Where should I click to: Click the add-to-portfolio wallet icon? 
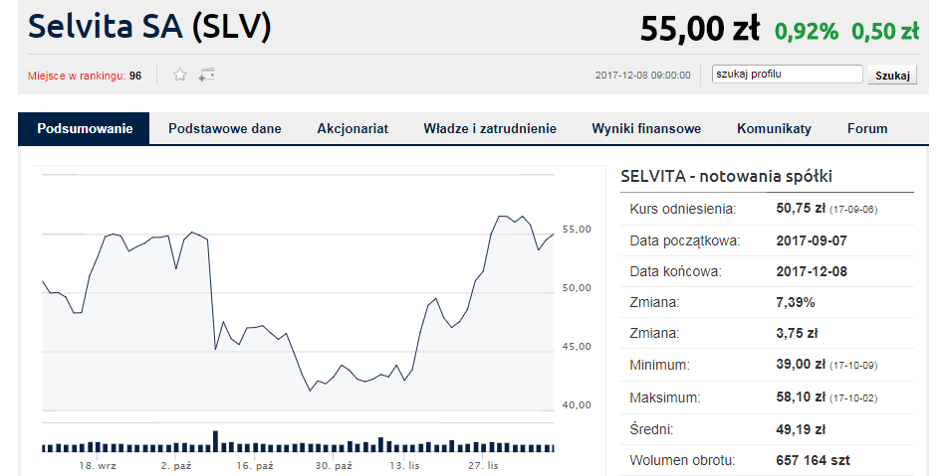pyautogui.click(x=207, y=74)
